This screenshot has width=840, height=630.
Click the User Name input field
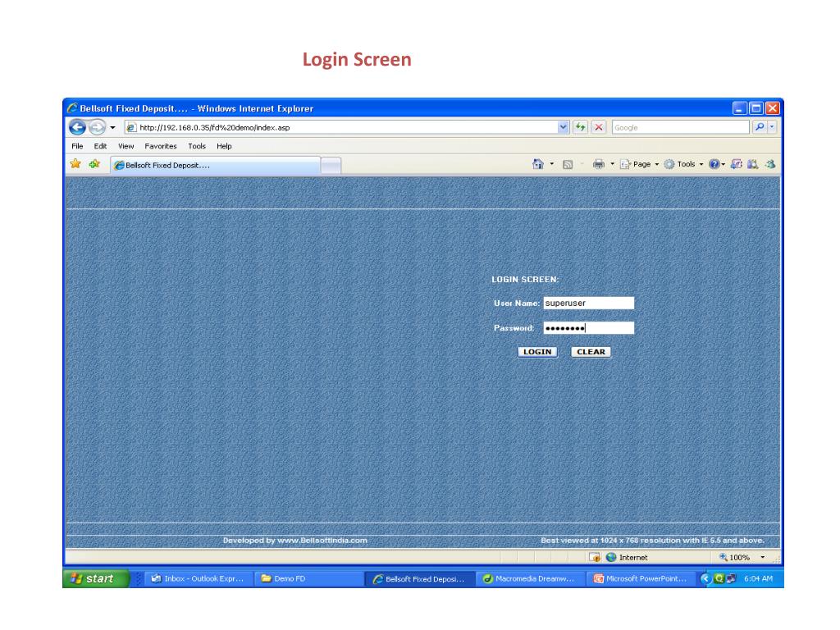coord(589,304)
